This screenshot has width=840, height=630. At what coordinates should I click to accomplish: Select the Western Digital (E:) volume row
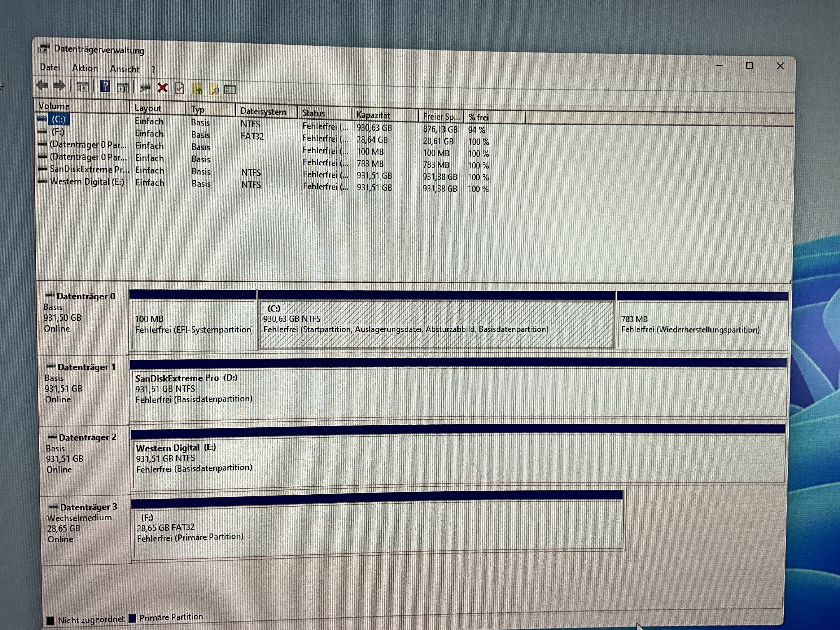click(87, 182)
